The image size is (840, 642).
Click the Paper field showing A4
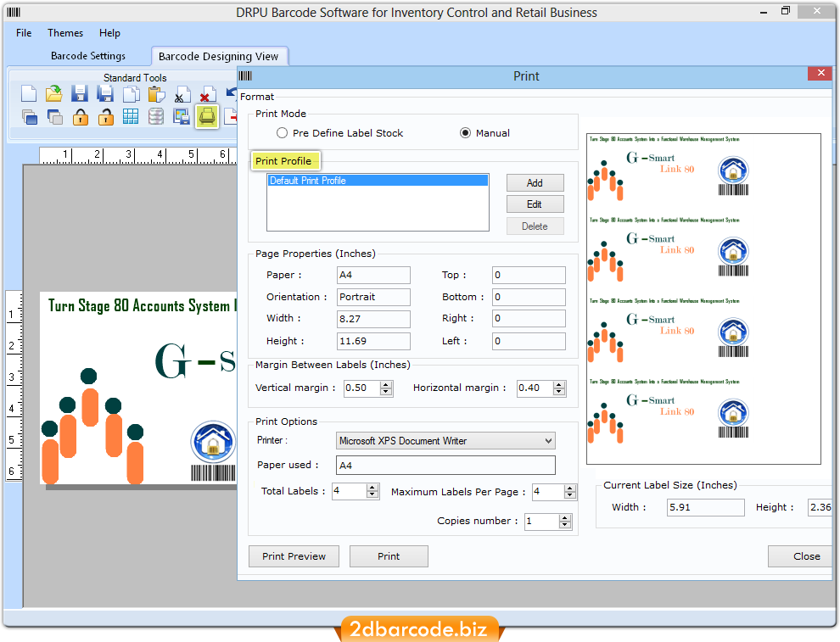click(x=373, y=275)
